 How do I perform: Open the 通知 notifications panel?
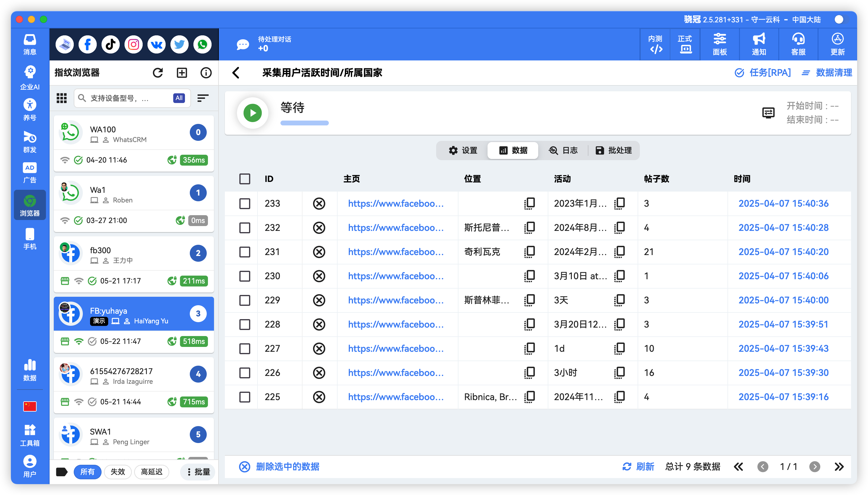coord(759,44)
